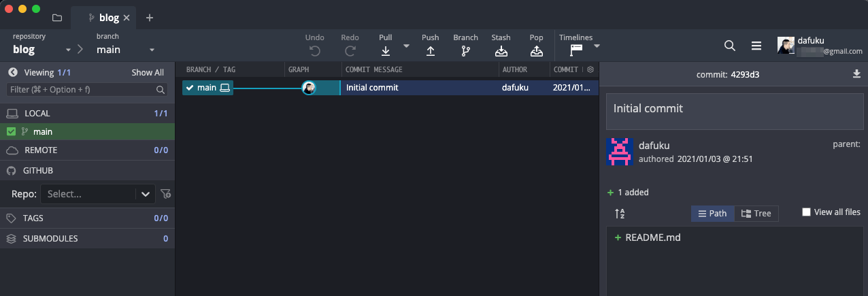
Task: Open search with the magnifier icon
Action: pos(730,46)
